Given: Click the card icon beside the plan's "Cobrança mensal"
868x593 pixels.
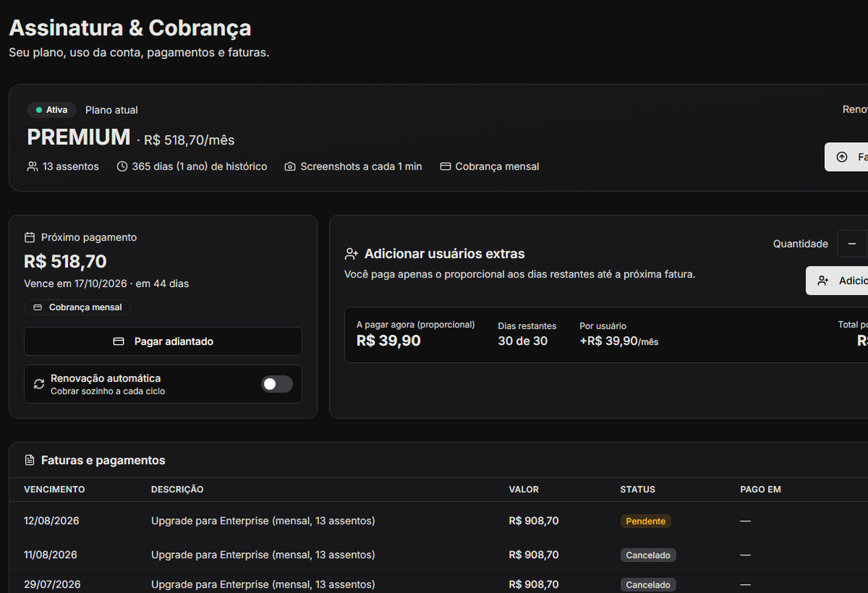Looking at the screenshot, I should 445,166.
